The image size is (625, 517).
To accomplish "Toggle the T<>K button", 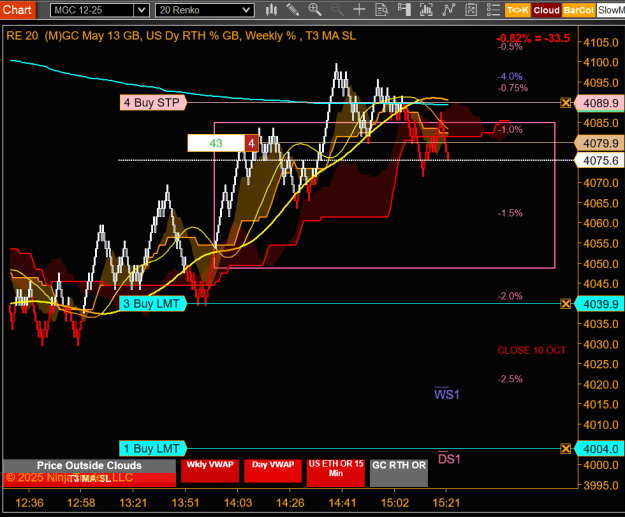I will 518,10.
